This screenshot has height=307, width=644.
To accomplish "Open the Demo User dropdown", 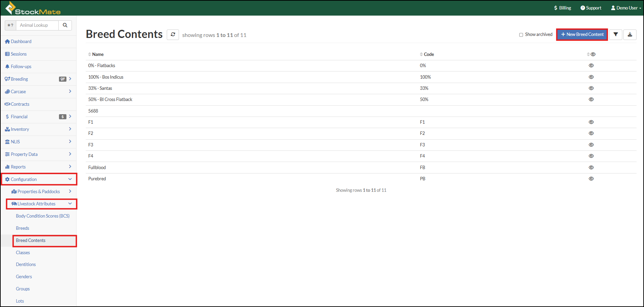I will tap(626, 8).
